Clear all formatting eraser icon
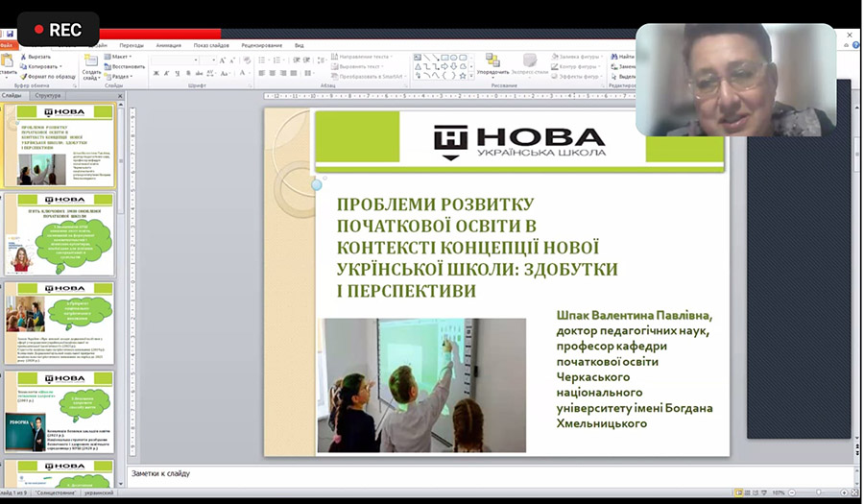Viewport: 864px width, 504px height. [247, 60]
